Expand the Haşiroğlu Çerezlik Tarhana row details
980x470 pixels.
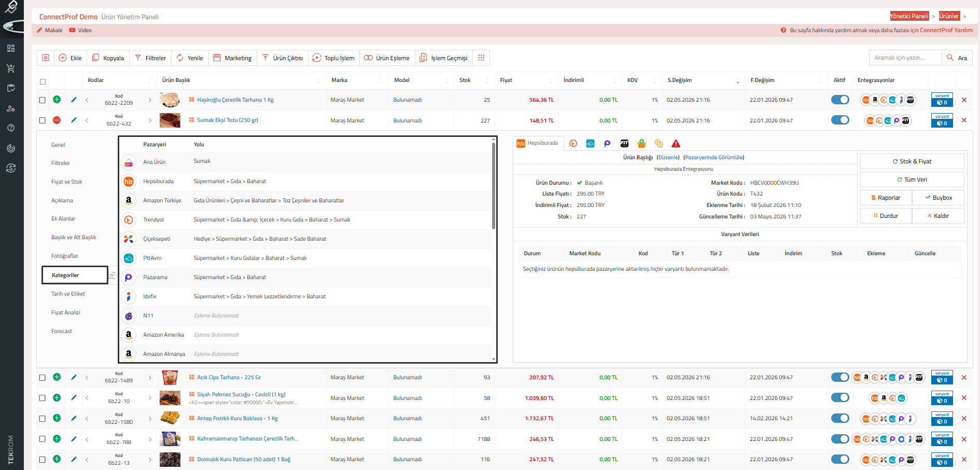(57, 99)
